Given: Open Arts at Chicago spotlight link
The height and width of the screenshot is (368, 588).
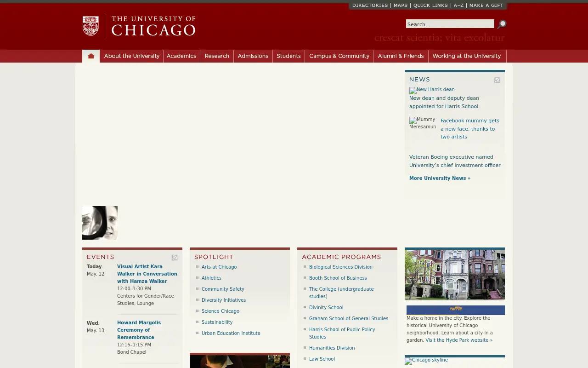Looking at the screenshot, I should (x=219, y=267).
